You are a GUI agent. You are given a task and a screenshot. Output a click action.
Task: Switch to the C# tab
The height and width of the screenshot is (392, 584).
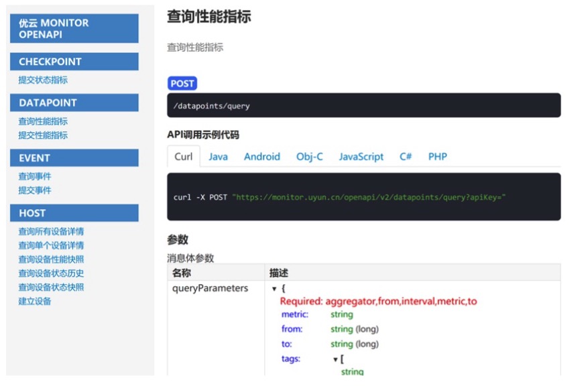[406, 157]
